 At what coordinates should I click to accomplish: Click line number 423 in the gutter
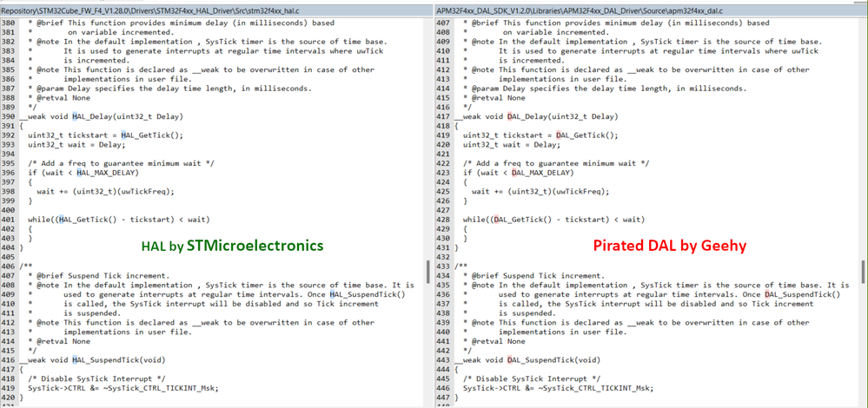[x=443, y=173]
